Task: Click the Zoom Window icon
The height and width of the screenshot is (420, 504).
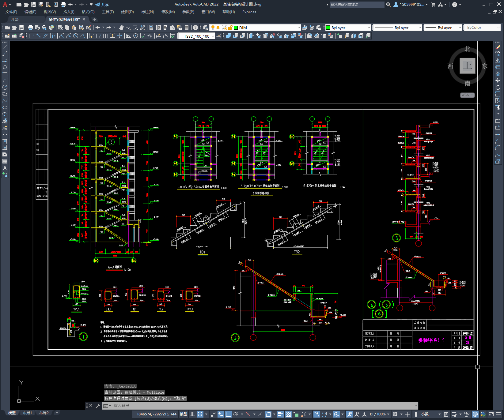Action: click(135, 28)
